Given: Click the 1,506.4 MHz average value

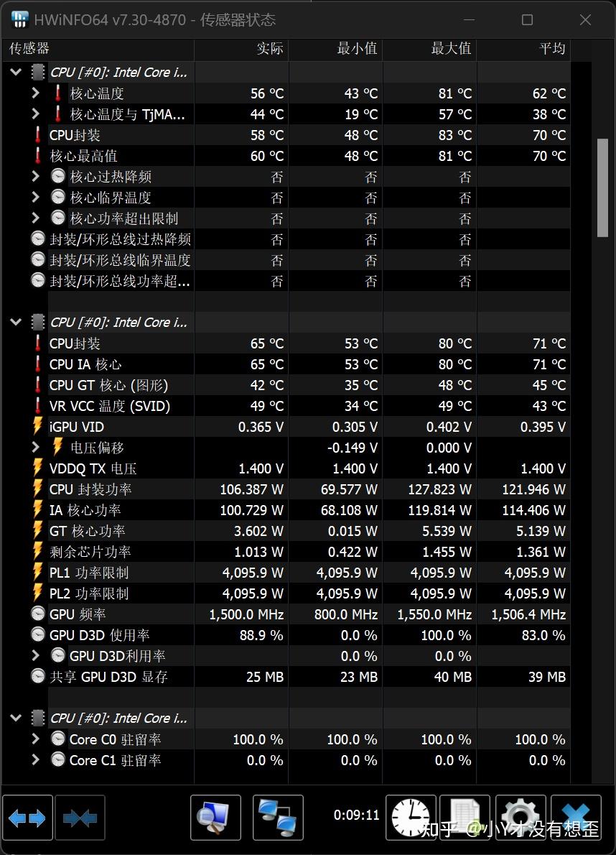Looking at the screenshot, I should (x=528, y=614).
